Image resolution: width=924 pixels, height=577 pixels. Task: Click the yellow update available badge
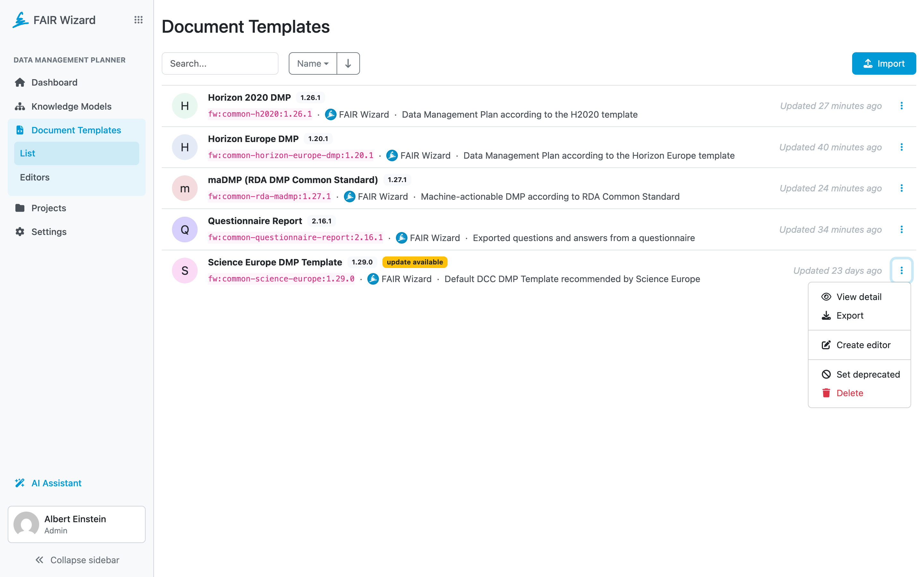click(x=415, y=262)
